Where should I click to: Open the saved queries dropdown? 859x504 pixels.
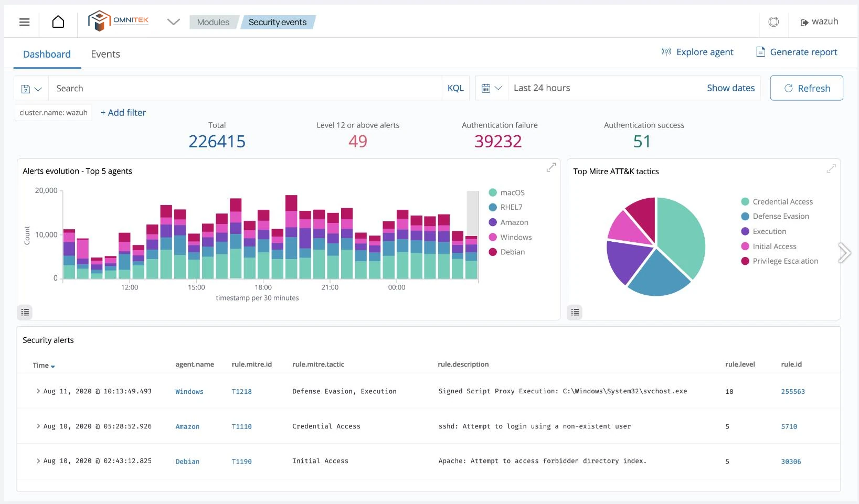pyautogui.click(x=31, y=89)
